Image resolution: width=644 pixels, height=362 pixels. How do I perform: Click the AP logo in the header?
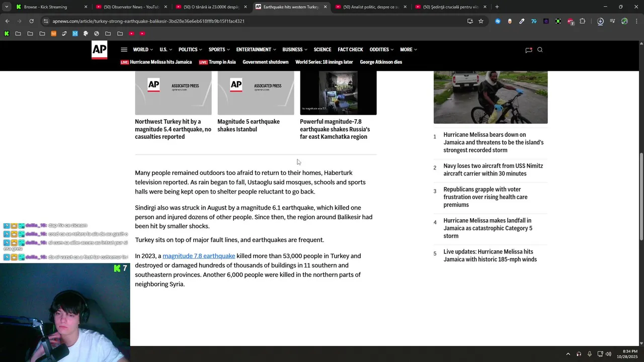coord(99,50)
